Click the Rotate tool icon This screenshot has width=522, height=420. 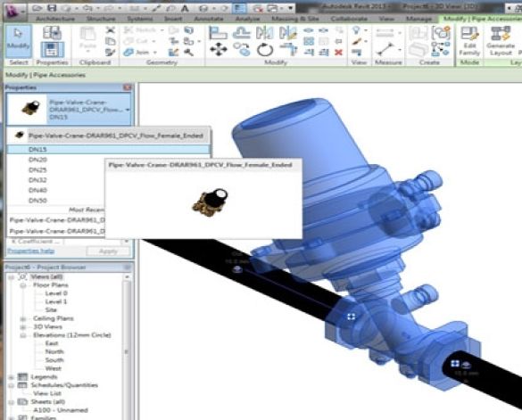click(265, 50)
